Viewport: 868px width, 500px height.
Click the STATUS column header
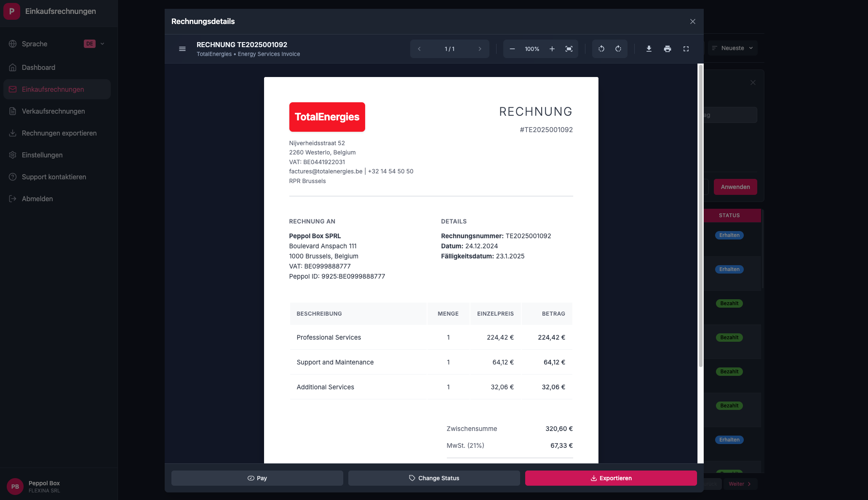point(729,215)
